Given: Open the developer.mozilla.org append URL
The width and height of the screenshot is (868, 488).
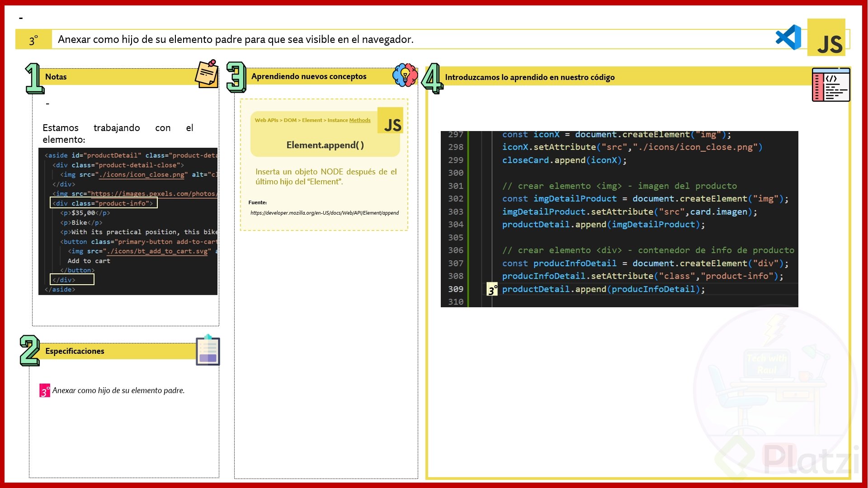Looking at the screenshot, I should tap(324, 213).
